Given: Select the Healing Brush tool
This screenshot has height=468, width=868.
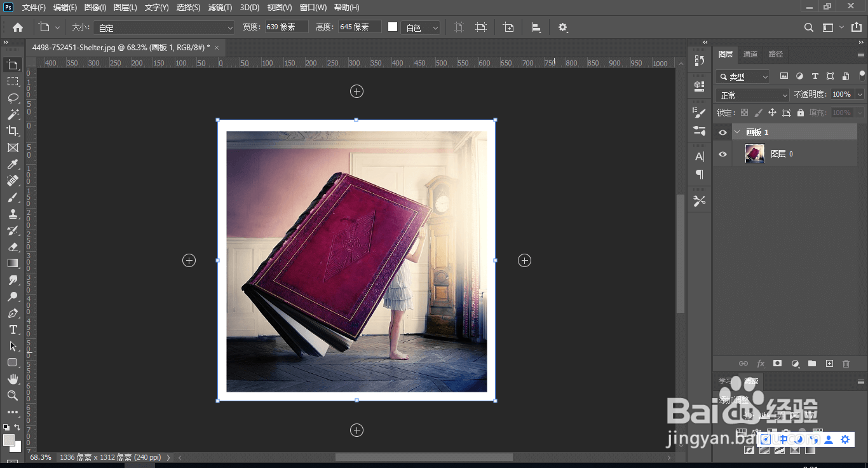Looking at the screenshot, I should [13, 181].
